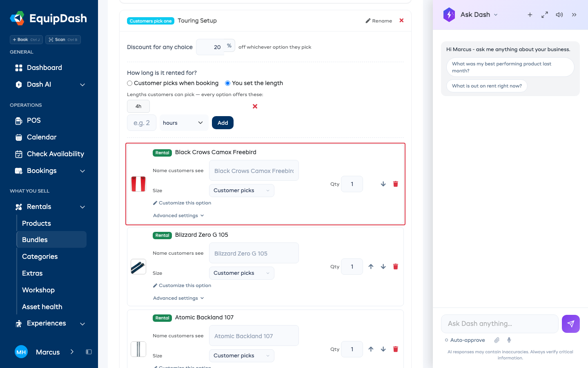Open Marcus user profile menu
Screen dimensions: 588x368
click(x=44, y=352)
